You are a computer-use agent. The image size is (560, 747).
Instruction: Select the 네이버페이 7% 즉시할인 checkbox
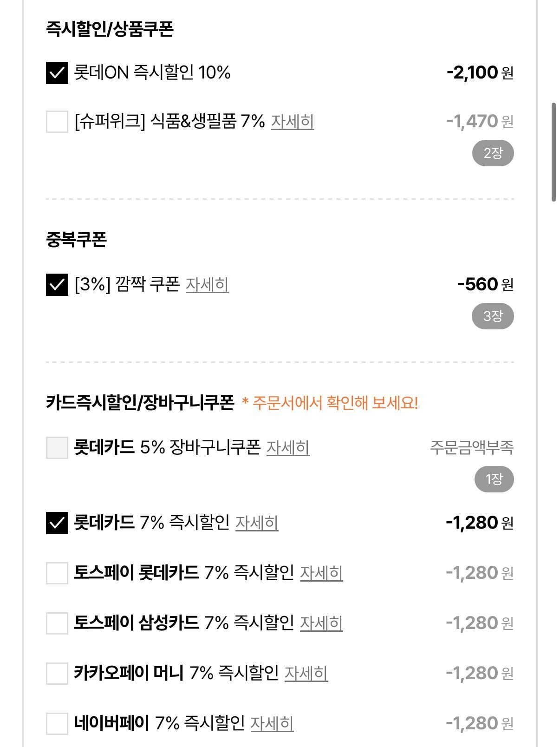click(x=57, y=723)
